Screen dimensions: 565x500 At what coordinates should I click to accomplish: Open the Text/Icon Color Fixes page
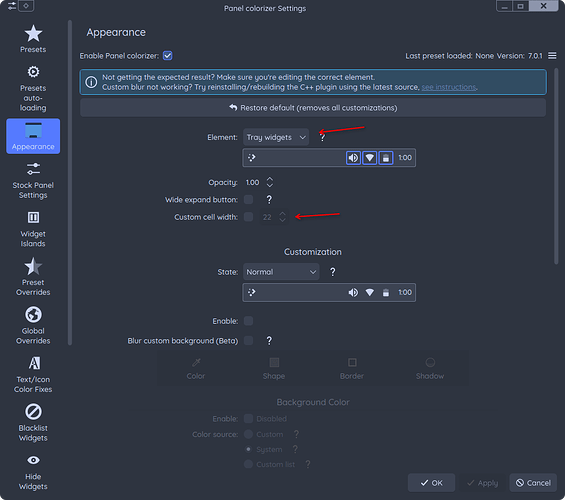coord(33,374)
